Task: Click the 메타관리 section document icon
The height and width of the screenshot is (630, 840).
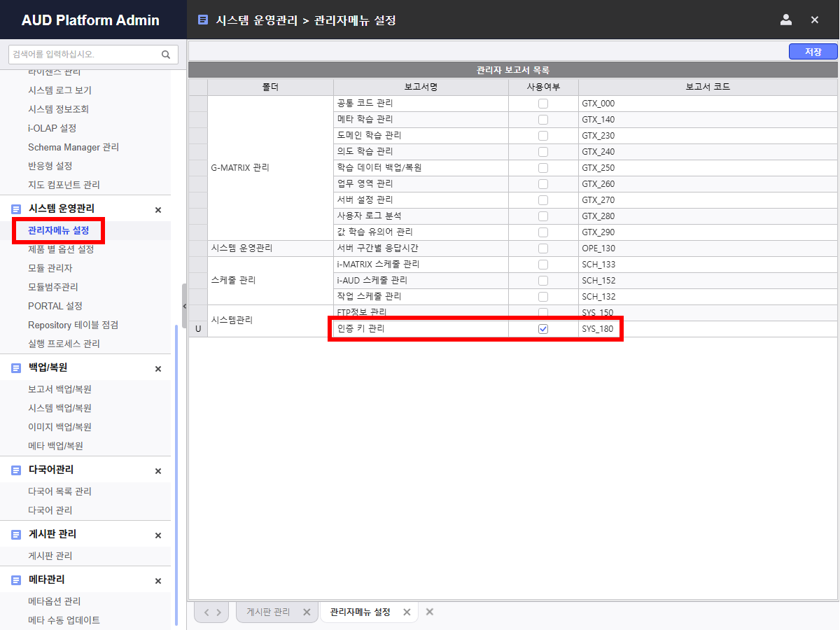Action: coord(16,580)
